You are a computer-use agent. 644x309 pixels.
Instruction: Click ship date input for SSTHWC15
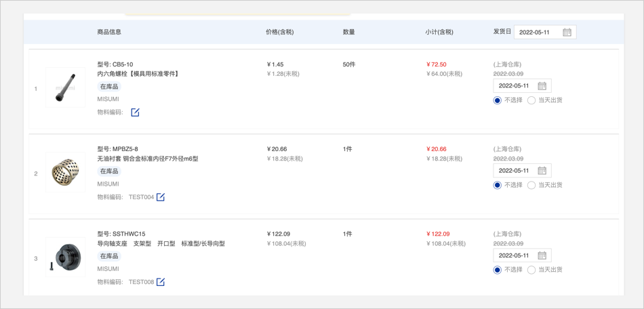[x=515, y=255]
